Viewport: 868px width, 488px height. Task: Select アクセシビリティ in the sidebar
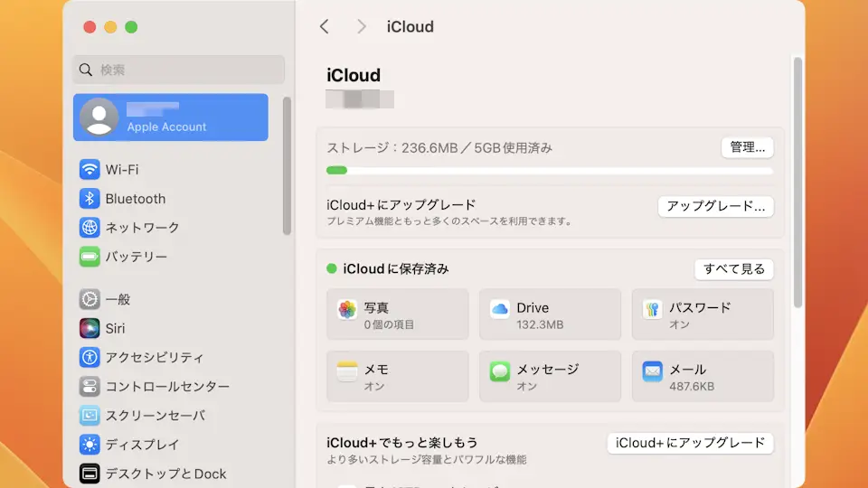(x=154, y=358)
